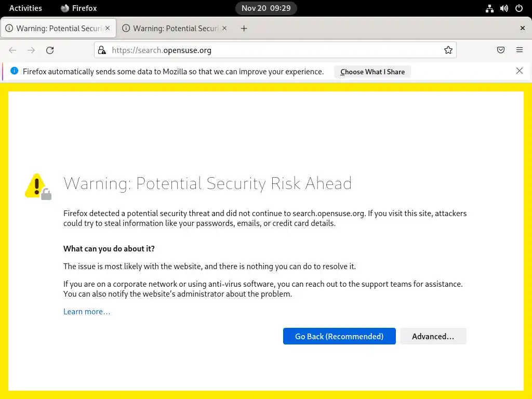532x399 pixels.
Task: Open the power menu icon
Action: (x=519, y=8)
